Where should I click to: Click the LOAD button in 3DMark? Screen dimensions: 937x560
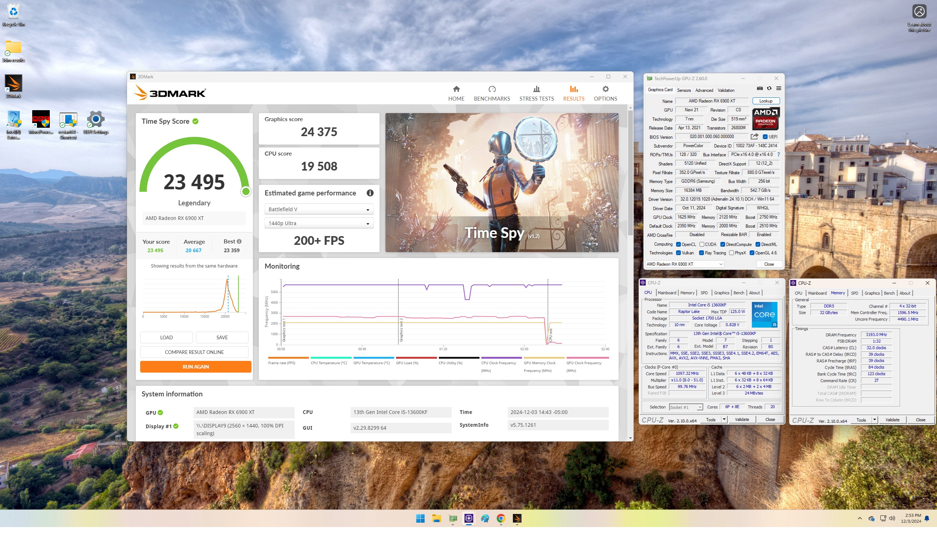click(167, 337)
